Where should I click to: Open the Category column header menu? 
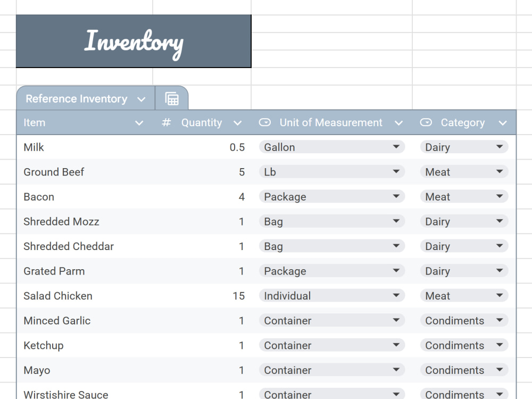(x=503, y=123)
